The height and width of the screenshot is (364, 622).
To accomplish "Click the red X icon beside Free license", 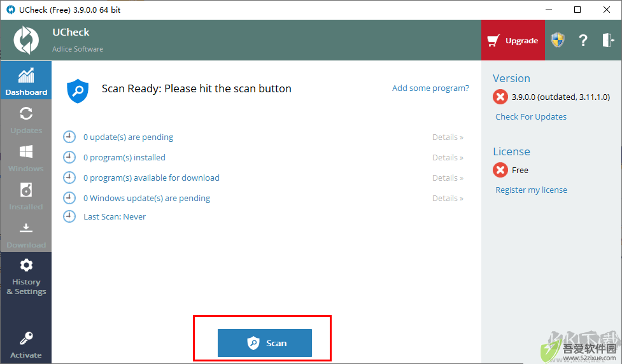I will pos(500,170).
